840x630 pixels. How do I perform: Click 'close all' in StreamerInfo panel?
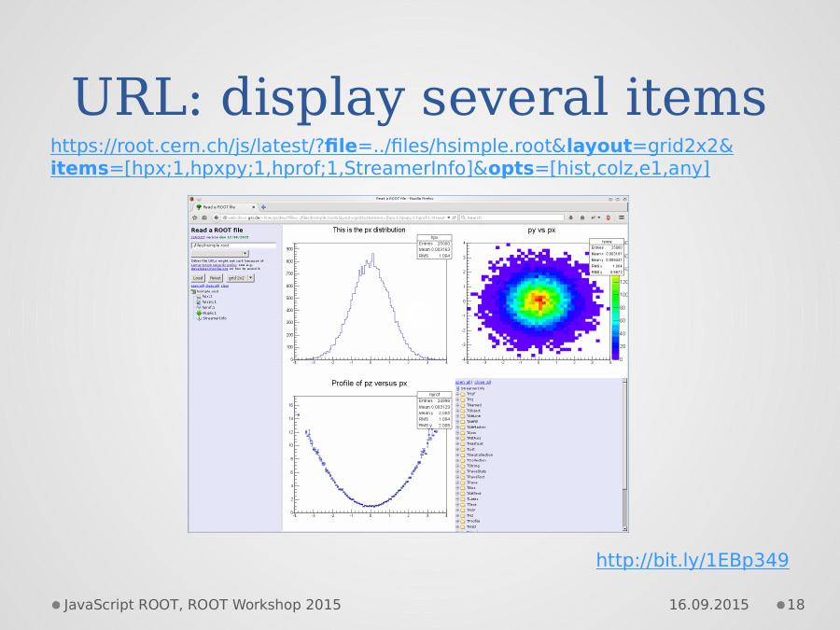[483, 383]
